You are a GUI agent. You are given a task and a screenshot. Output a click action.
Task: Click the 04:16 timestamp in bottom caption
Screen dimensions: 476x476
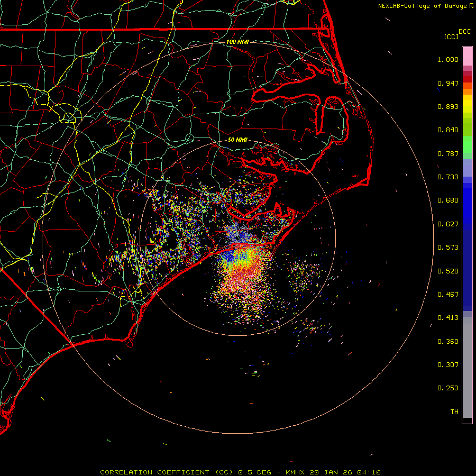pyautogui.click(x=369, y=472)
